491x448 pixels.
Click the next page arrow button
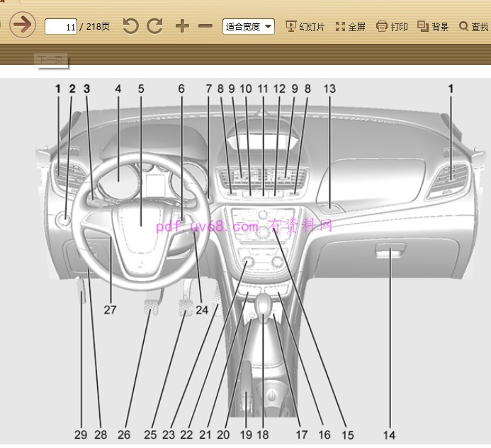click(x=22, y=25)
